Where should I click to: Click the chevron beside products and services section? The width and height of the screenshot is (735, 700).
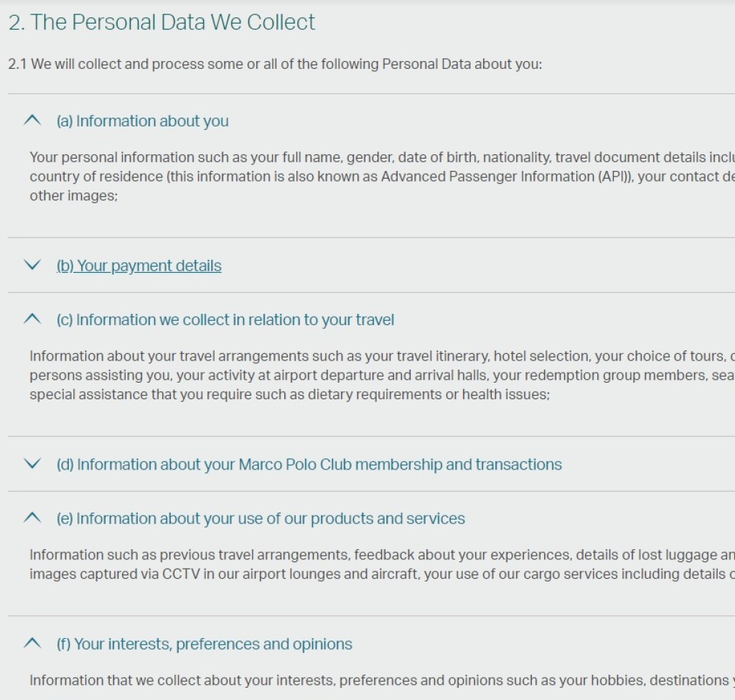pos(32,518)
